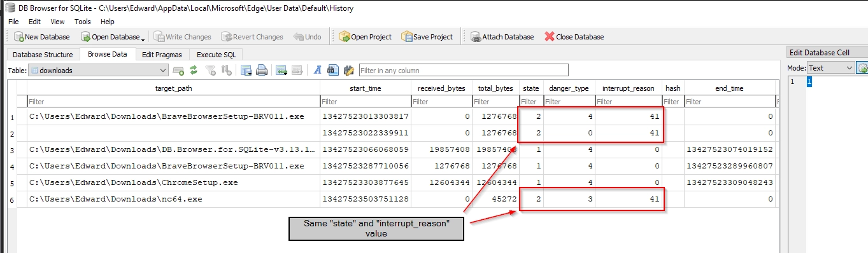
Task: Click the Revert Changes toolbar button
Action: [x=252, y=37]
